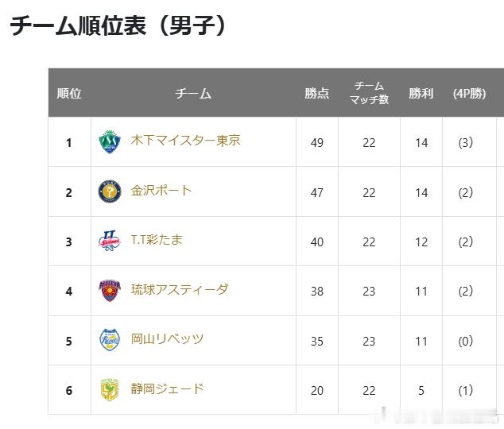Click the (4P勝) column header
Viewport: 504px width, 429px height.
[468, 93]
